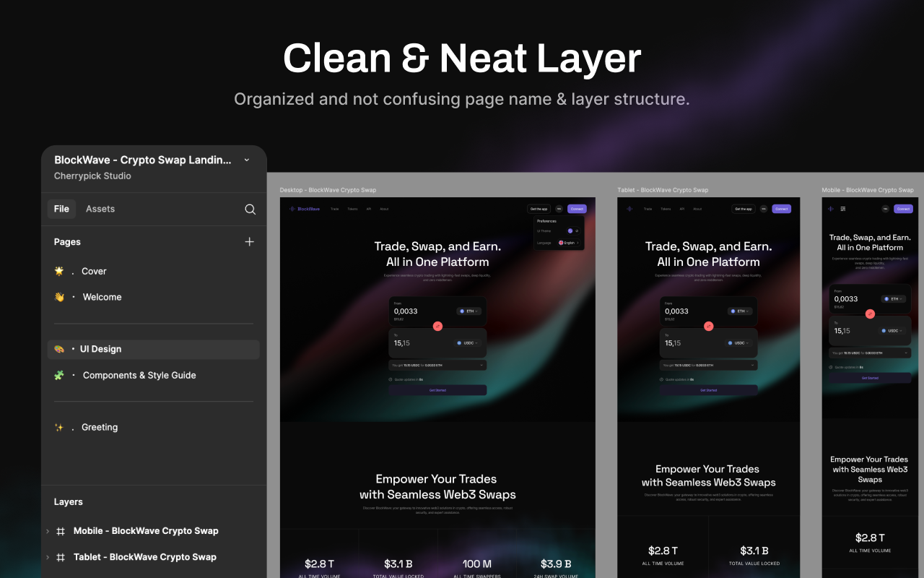Tap the hamburger menu icon in Mobile frame
Viewport: 924px width, 578px height.
[842, 209]
